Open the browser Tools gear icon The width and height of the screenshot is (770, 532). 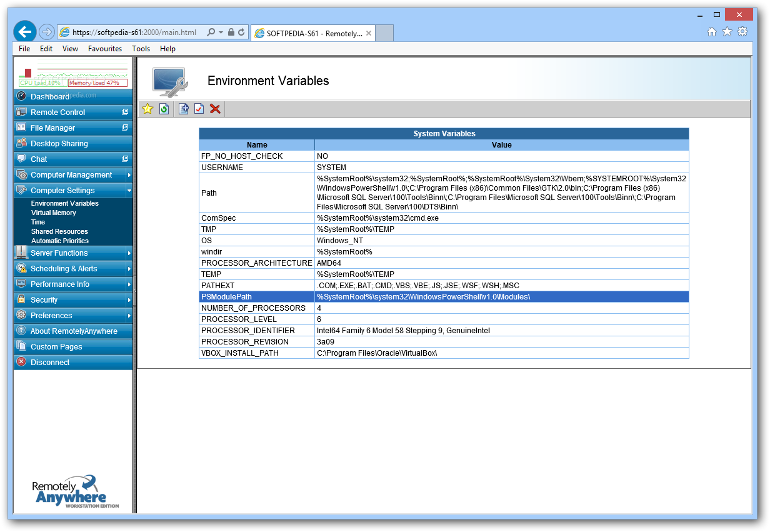[x=742, y=32]
